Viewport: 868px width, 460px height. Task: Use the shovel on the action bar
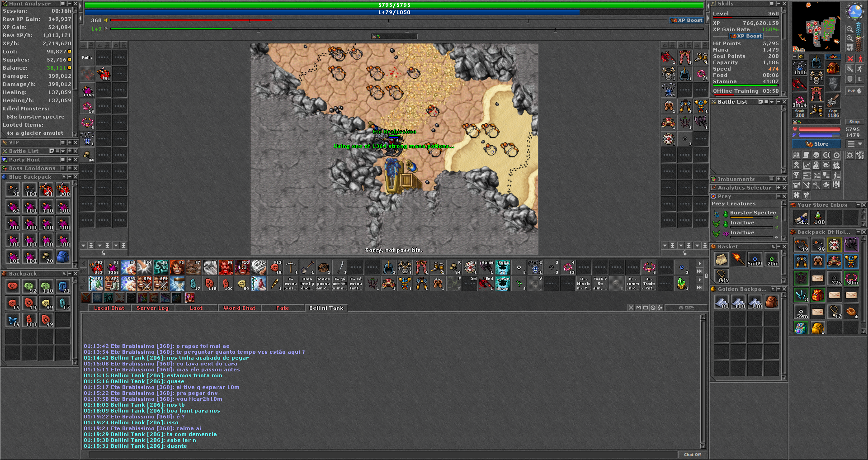pos(307,267)
